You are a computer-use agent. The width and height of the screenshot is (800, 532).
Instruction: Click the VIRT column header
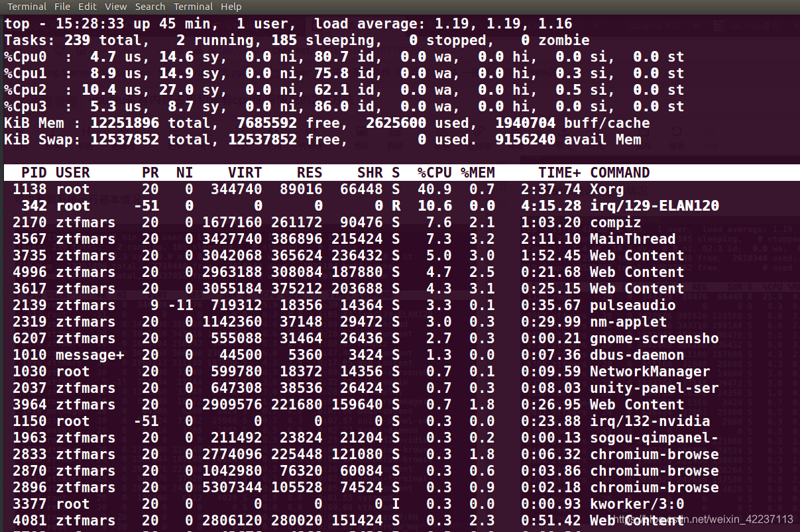pyautogui.click(x=245, y=173)
